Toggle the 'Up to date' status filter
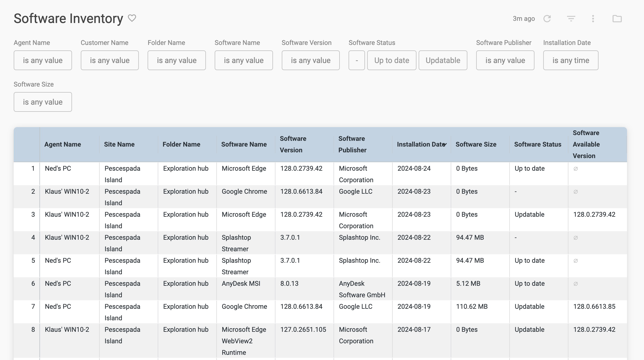The width and height of the screenshot is (644, 360). coord(392,60)
